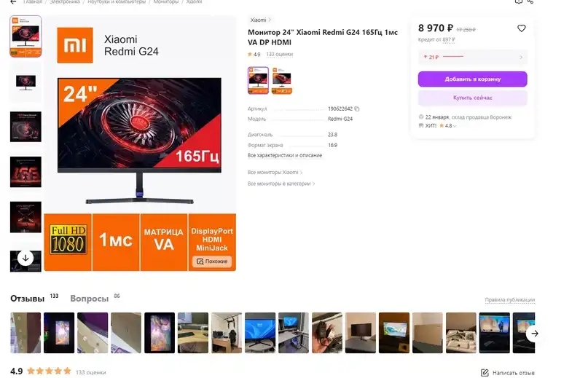Expand the price history row showing 21 ₽
The image size is (588, 378).
click(x=472, y=57)
